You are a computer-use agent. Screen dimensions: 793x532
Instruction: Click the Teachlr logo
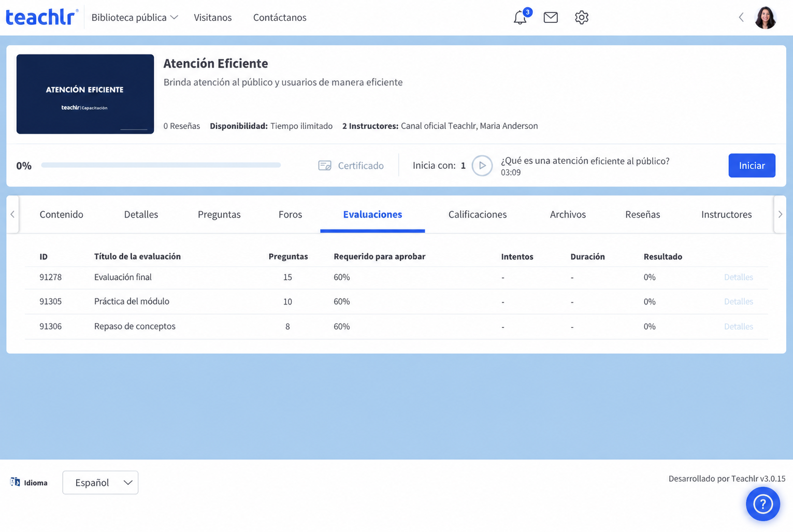pos(41,17)
